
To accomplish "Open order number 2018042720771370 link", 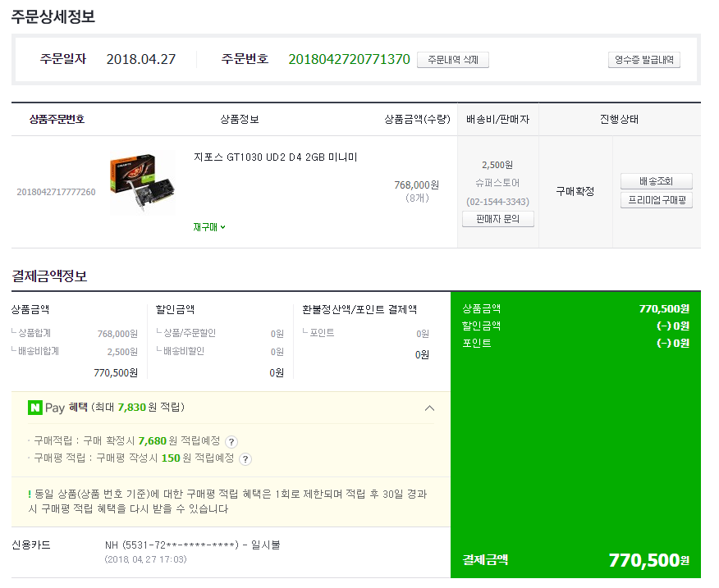I will 349,59.
